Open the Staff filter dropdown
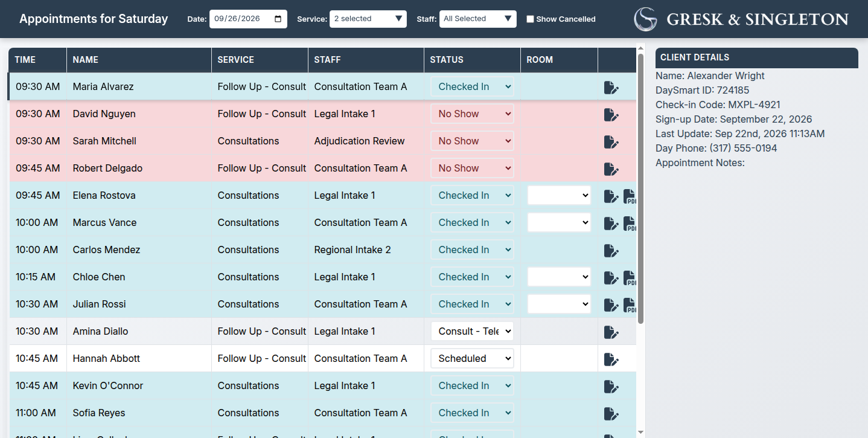Viewport: 868px width, 438px height. tap(478, 19)
